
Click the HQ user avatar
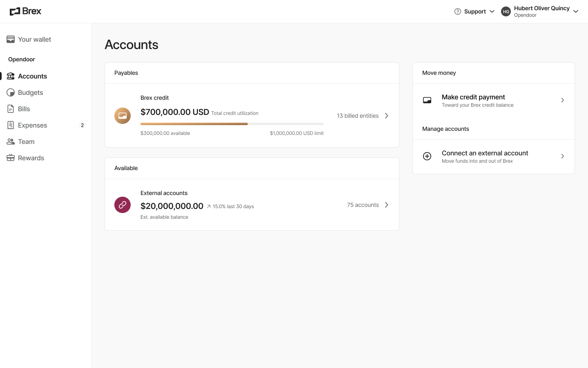click(506, 11)
